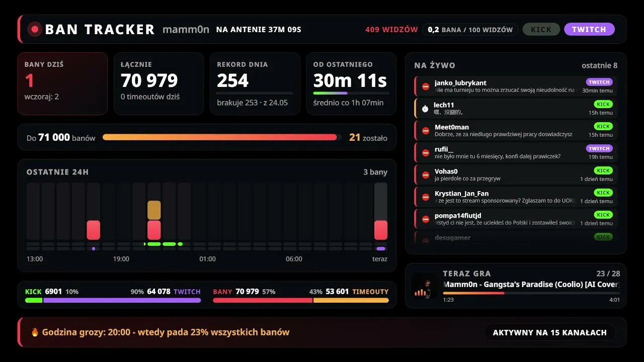Open the Bany dziś stat card
644x362 pixels.
point(62,84)
